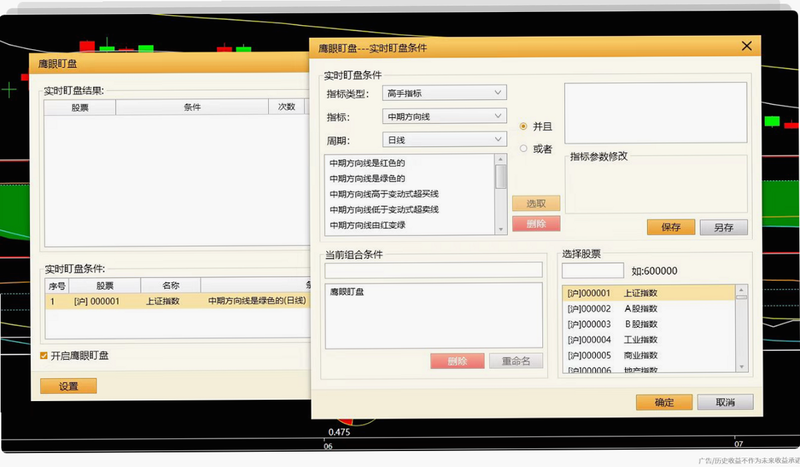Select row 1 [沪] 000001 上证指数 condition
800x467 pixels.
(x=178, y=301)
